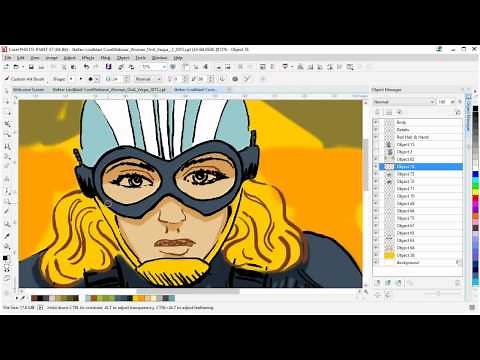This screenshot has width=480, height=360.
Task: Toggle visibility of the Background layer
Action: click(x=376, y=263)
